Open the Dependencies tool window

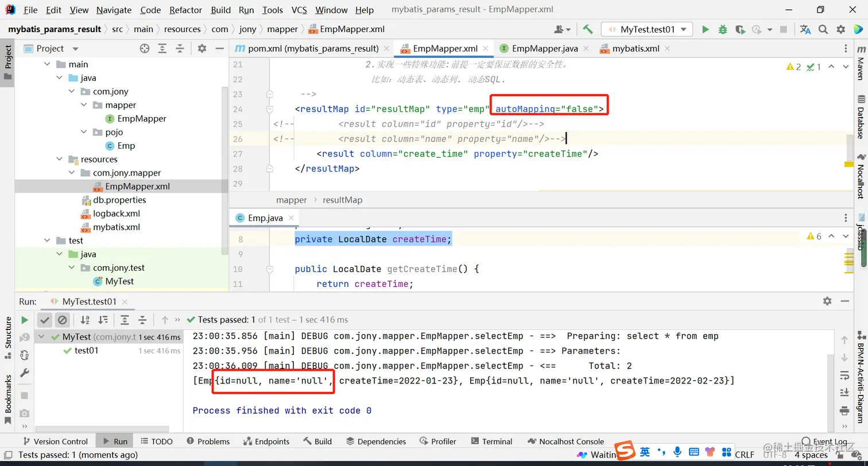376,441
